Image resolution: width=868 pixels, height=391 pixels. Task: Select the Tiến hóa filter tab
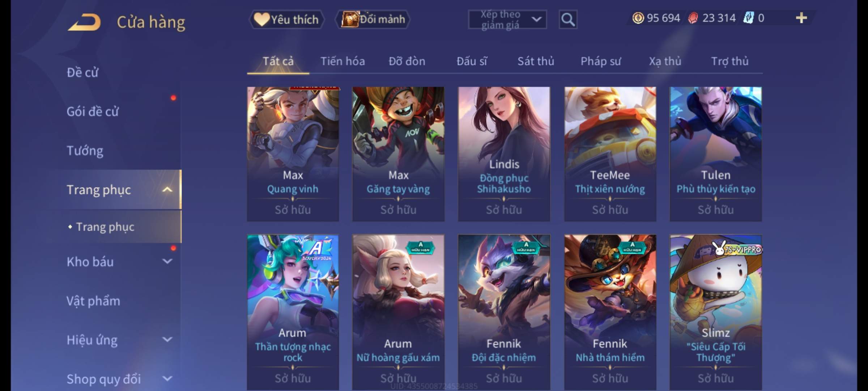pos(342,61)
